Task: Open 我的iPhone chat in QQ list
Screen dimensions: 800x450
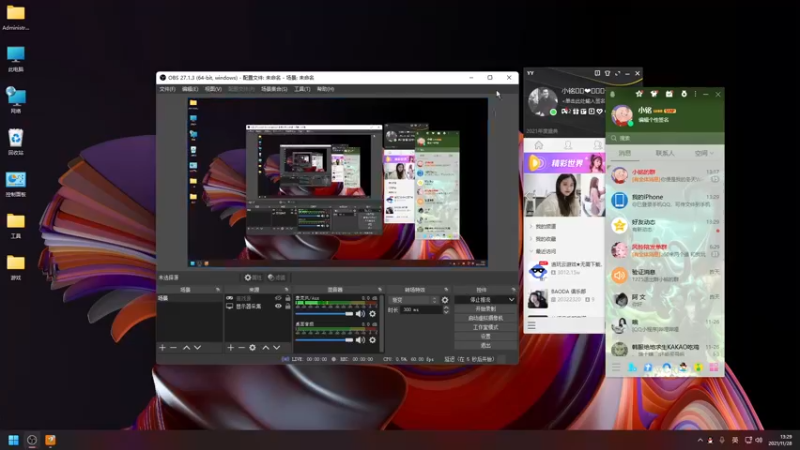Action: 665,200
